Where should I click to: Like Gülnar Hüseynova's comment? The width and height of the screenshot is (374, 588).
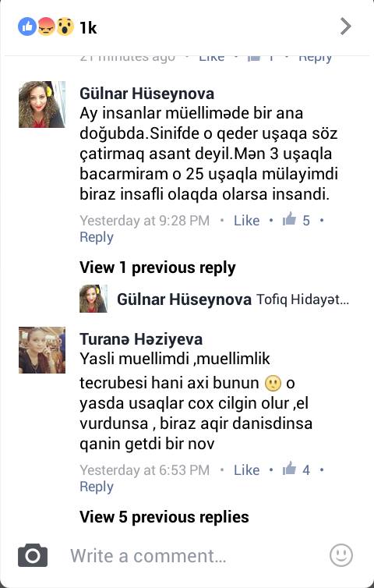(246, 220)
